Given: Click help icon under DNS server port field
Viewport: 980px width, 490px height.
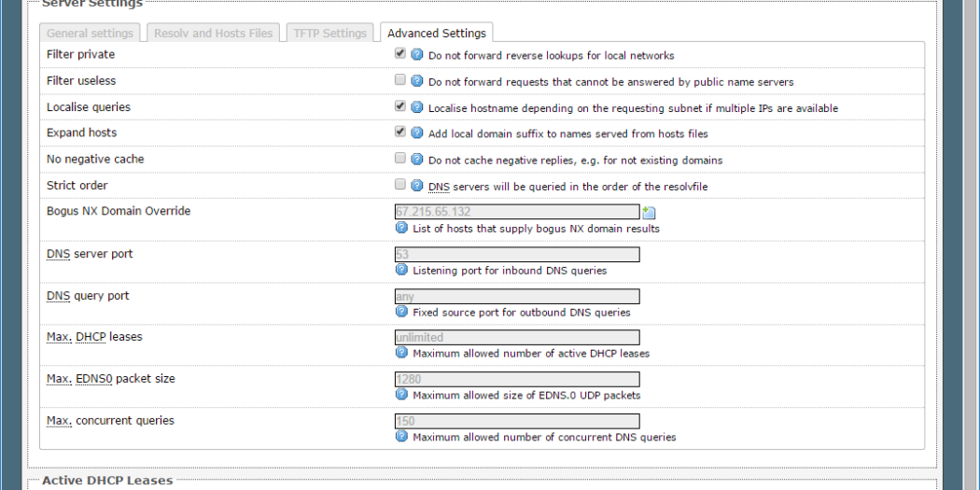Looking at the screenshot, I should (402, 271).
